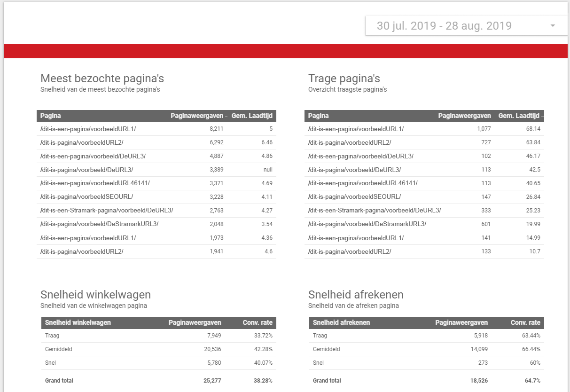Select the 46.17 load time cell
The height and width of the screenshot is (392, 570).
[533, 156]
